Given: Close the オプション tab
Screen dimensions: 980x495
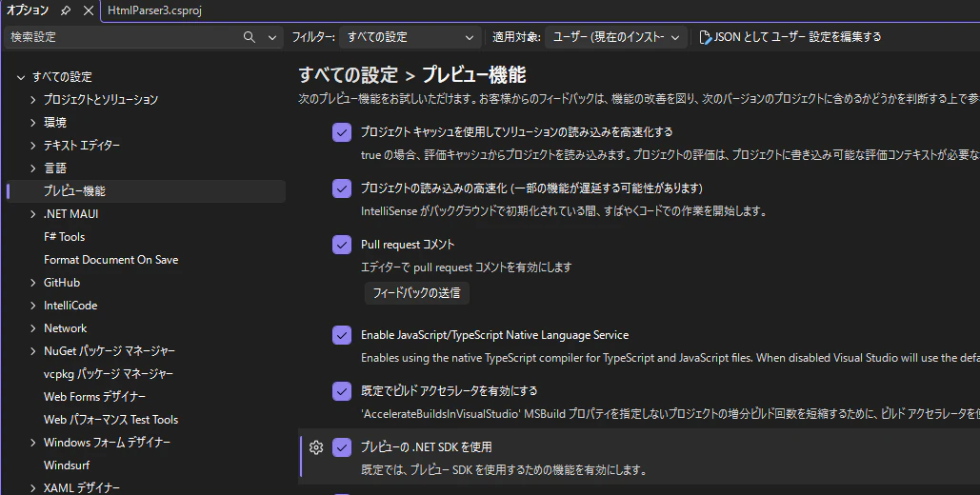Looking at the screenshot, I should click(89, 10).
